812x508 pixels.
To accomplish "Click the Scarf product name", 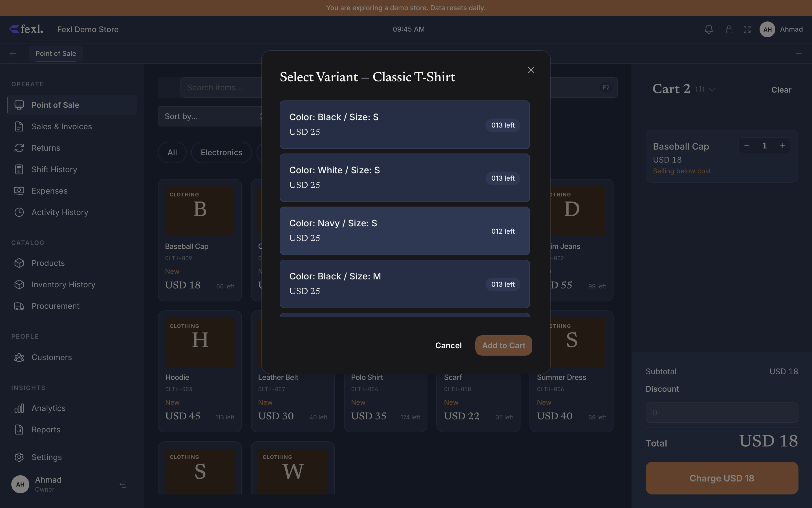I will [453, 377].
